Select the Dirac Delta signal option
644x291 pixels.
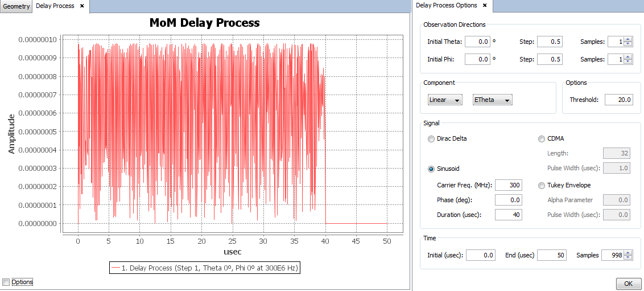click(x=431, y=139)
